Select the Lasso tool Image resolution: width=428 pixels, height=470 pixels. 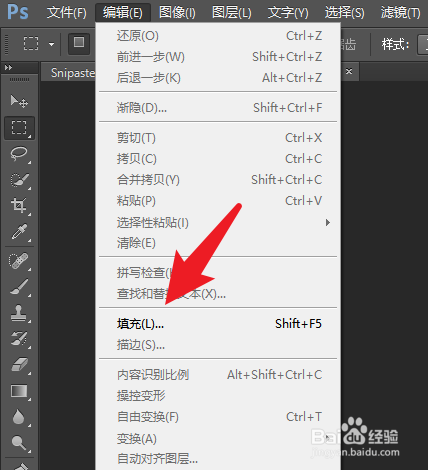[x=19, y=154]
